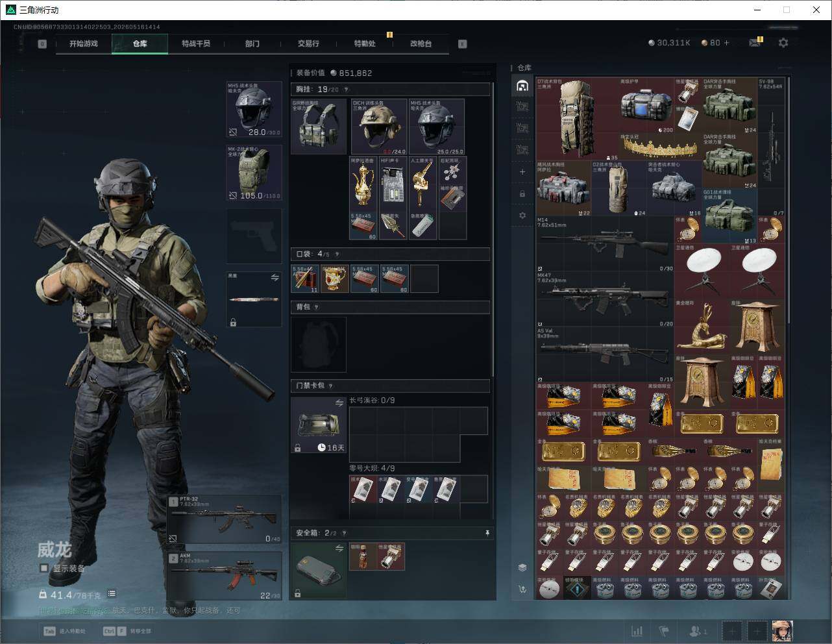This screenshot has height=644, width=832.
Task: Click the left tab navigation key icon
Action: 42,44
